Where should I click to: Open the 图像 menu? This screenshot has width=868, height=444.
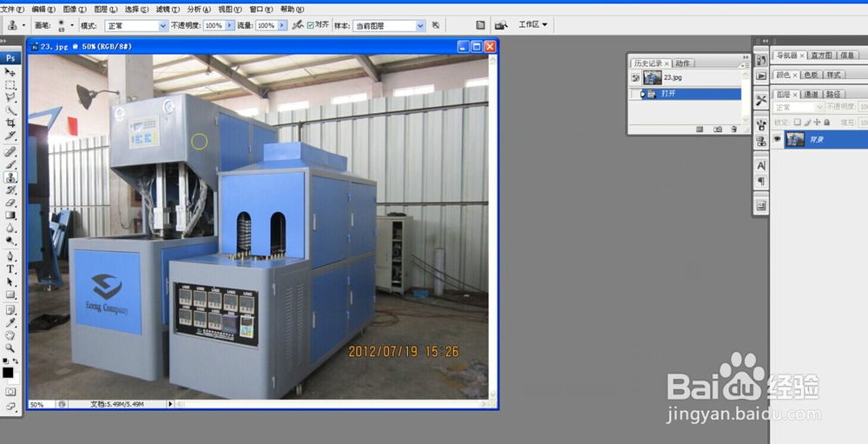74,10
